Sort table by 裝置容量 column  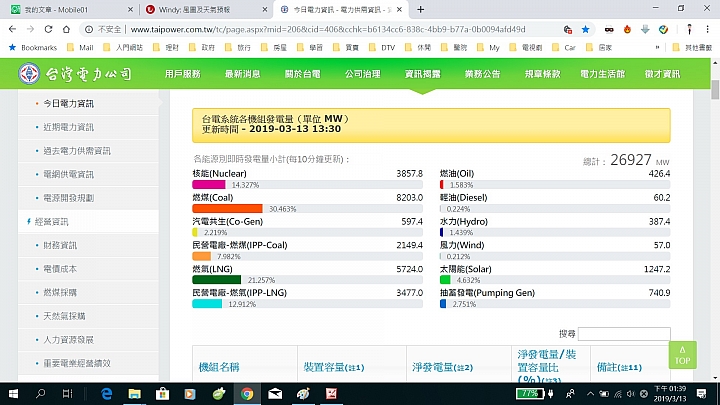334,367
